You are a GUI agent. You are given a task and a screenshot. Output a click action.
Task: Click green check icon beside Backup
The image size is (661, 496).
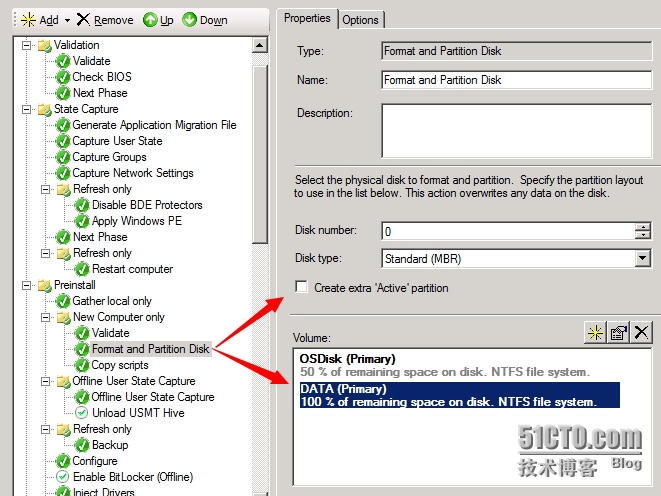coord(82,446)
